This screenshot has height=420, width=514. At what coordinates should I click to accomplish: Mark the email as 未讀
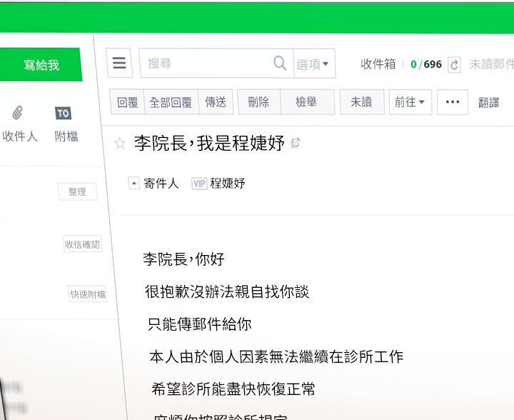point(361,102)
